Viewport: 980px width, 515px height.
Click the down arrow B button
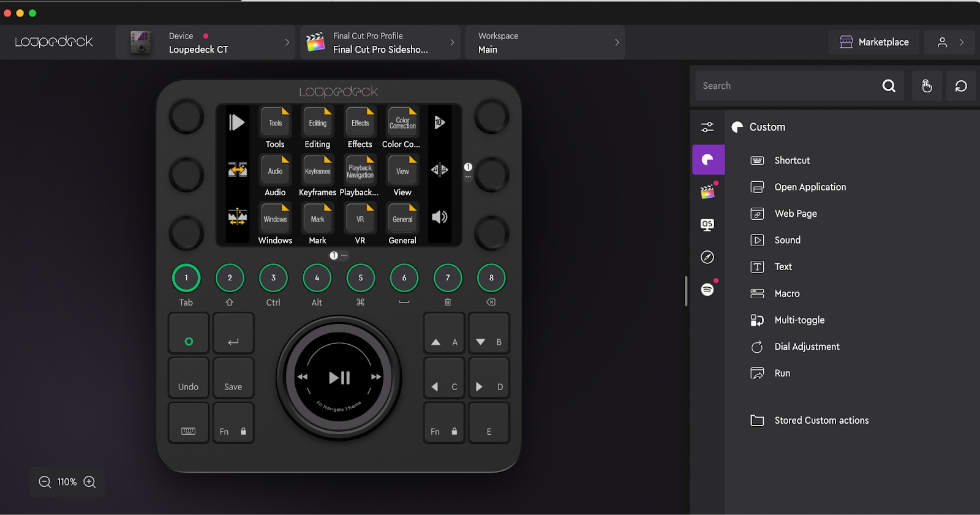tap(489, 334)
